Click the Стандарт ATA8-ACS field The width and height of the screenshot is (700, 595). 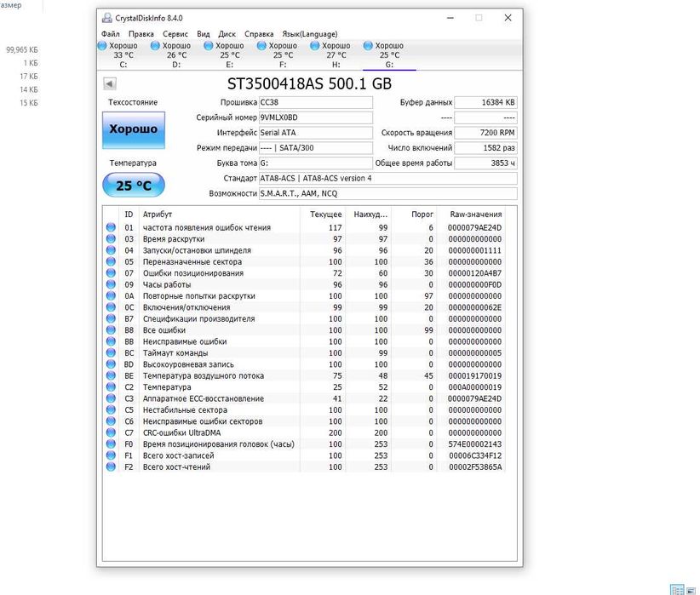tap(388, 178)
